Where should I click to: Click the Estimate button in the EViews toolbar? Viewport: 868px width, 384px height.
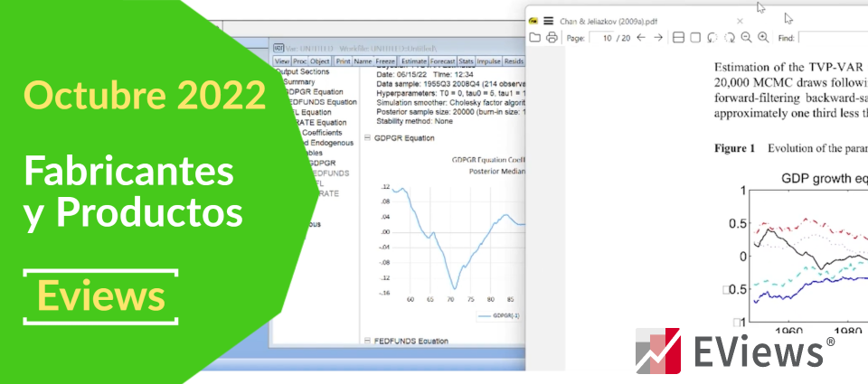(413, 61)
